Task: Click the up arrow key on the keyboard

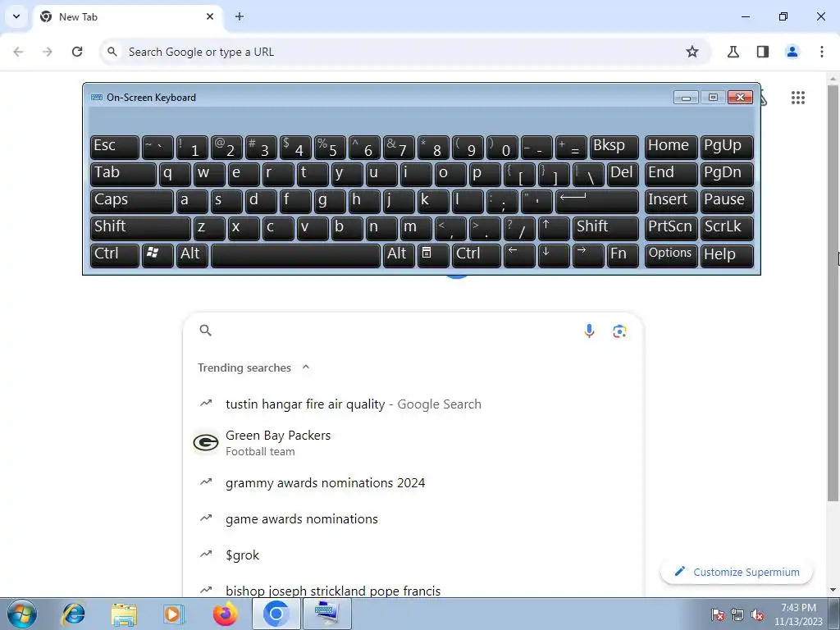Action: pyautogui.click(x=554, y=228)
